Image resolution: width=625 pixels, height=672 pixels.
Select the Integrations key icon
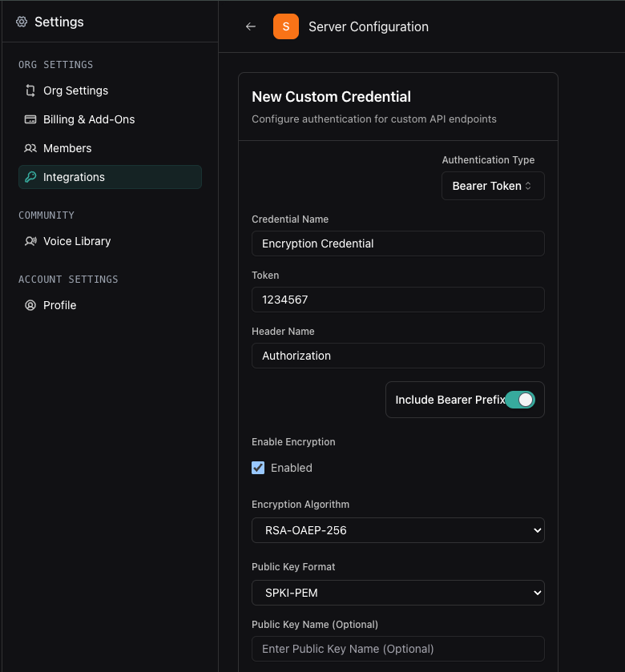(x=29, y=177)
